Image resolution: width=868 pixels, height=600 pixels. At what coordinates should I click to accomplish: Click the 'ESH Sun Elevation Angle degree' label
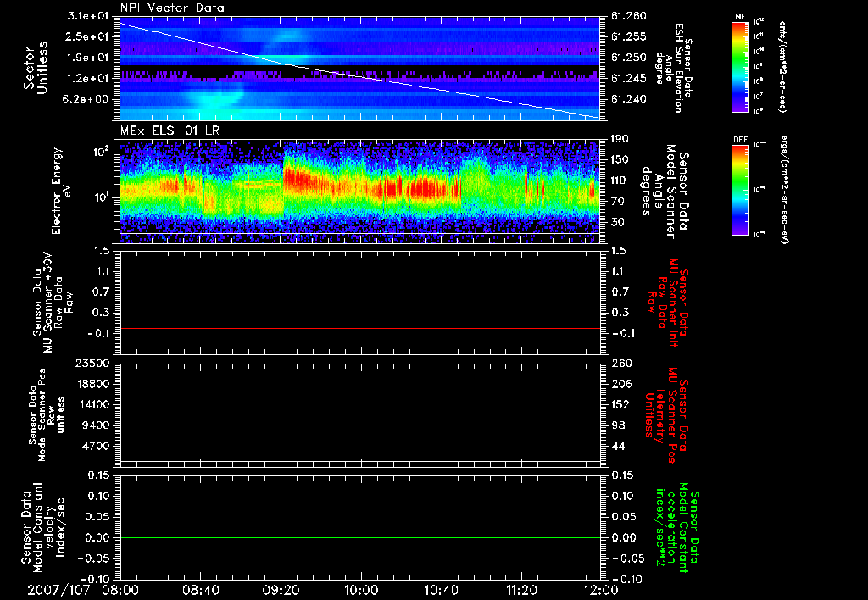[674, 68]
